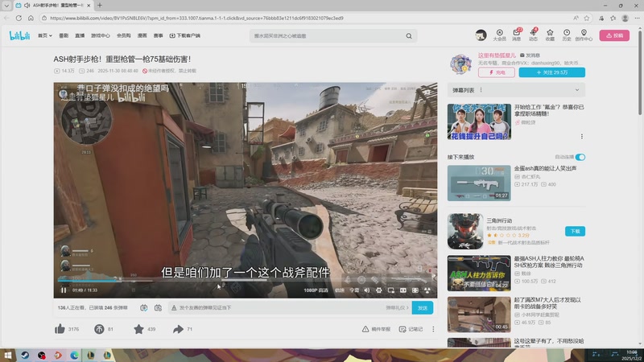The image size is (644, 362).
Task: Open Microsoft Edge from taskbar
Action: [x=74, y=356]
